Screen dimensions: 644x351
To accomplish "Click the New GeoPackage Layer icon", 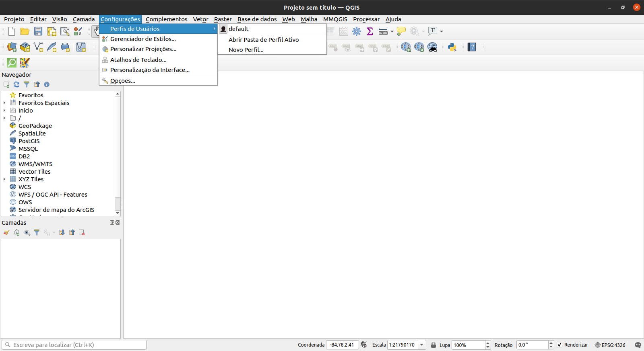I will coord(25,47).
